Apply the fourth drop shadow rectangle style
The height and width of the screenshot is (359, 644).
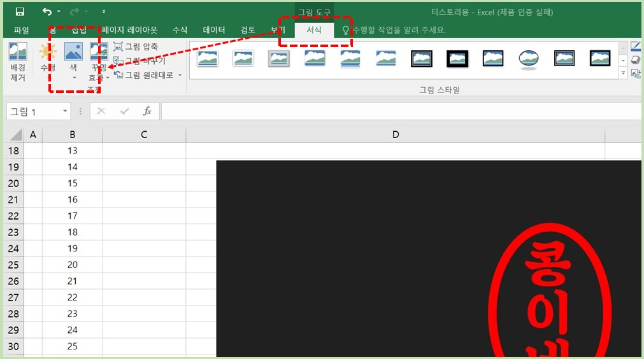pos(315,59)
